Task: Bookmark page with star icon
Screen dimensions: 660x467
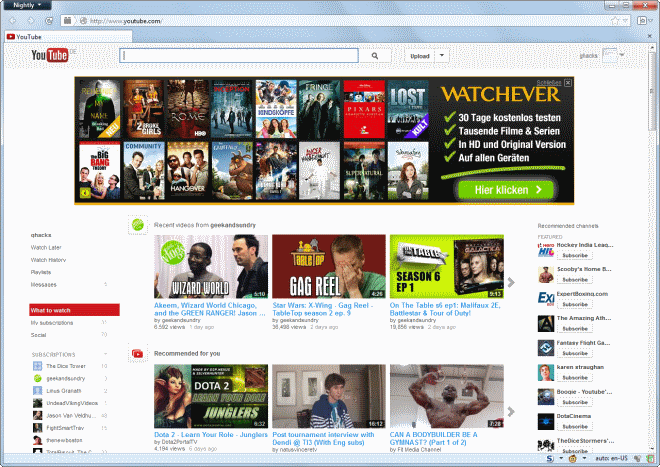Action: pyautogui.click(x=615, y=21)
